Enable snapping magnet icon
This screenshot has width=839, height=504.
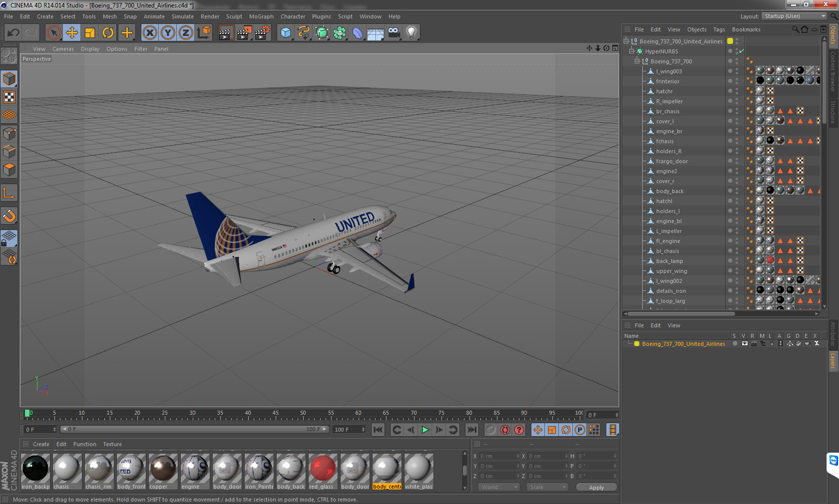click(9, 216)
